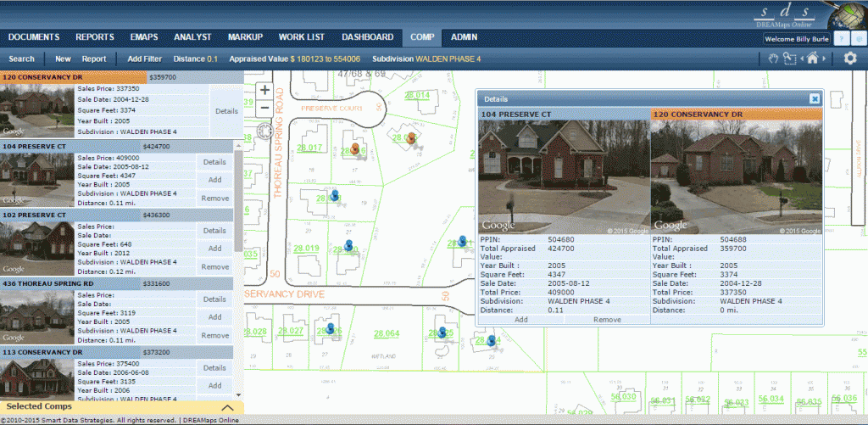Click New in the comp toolbar
Viewport: 868px width, 425px height.
(63, 59)
